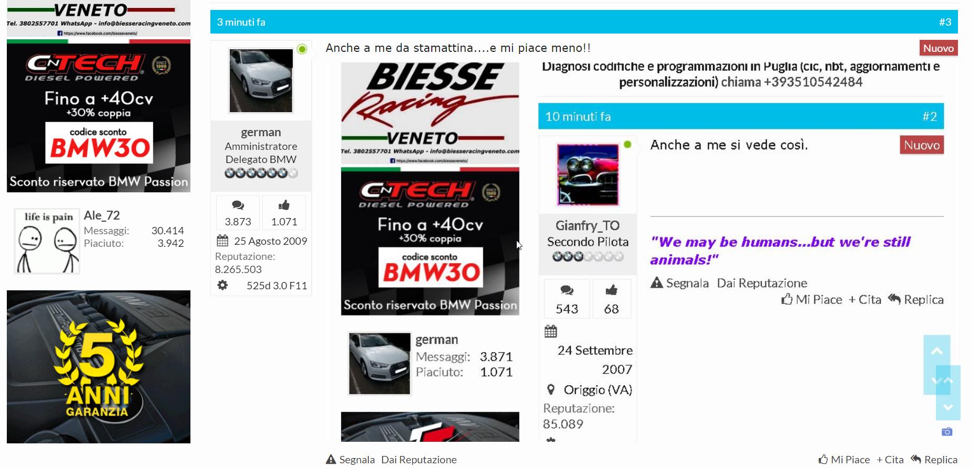Click Mi Piace at bottom of post #3

[844, 460]
